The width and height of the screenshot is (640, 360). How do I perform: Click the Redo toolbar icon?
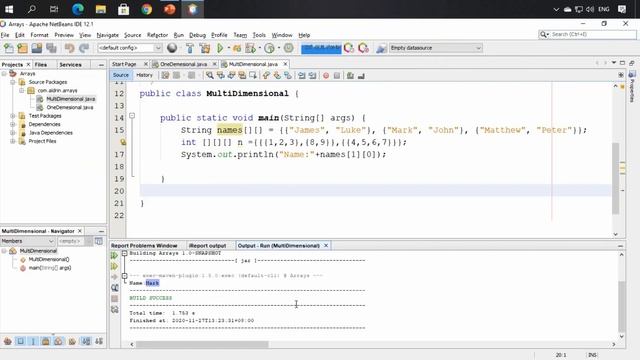tap(84, 48)
